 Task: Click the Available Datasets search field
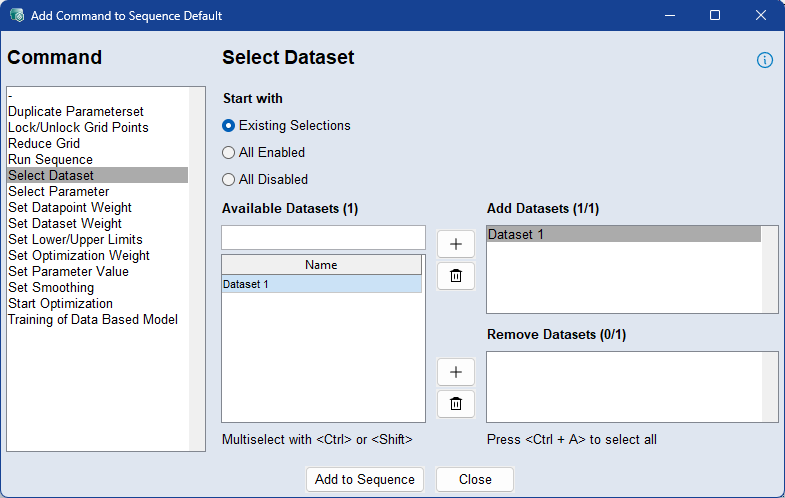coord(323,237)
